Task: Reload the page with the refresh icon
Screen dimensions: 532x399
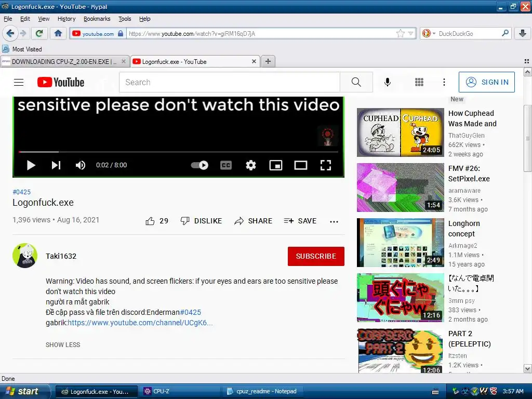Action: (39, 33)
